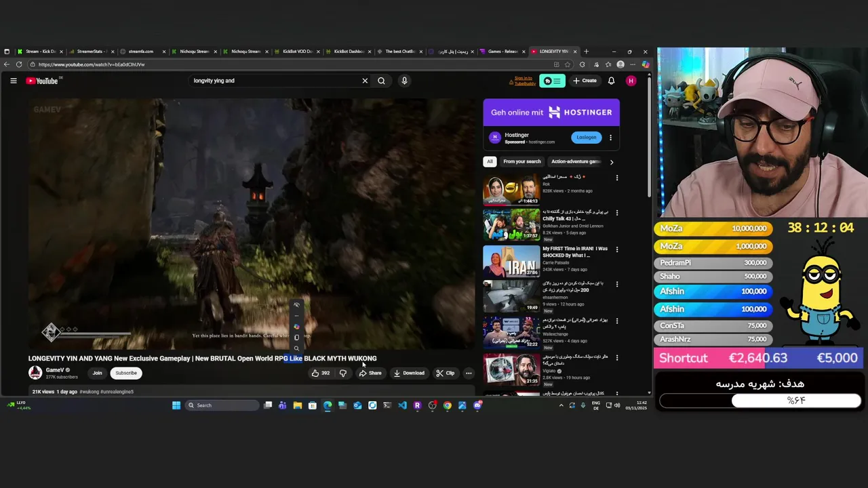
Task: Share the video
Action: [x=370, y=373]
